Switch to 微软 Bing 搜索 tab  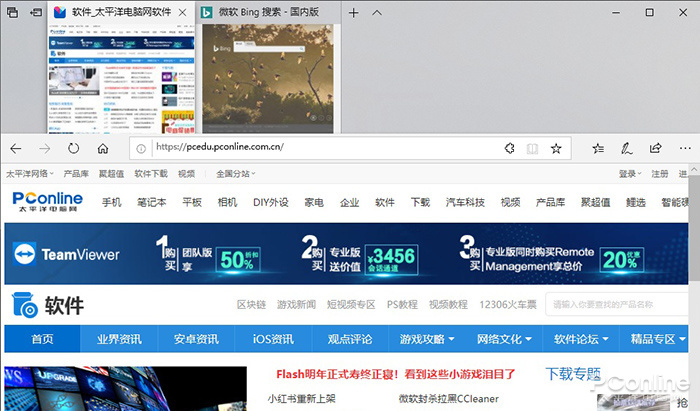(268, 12)
